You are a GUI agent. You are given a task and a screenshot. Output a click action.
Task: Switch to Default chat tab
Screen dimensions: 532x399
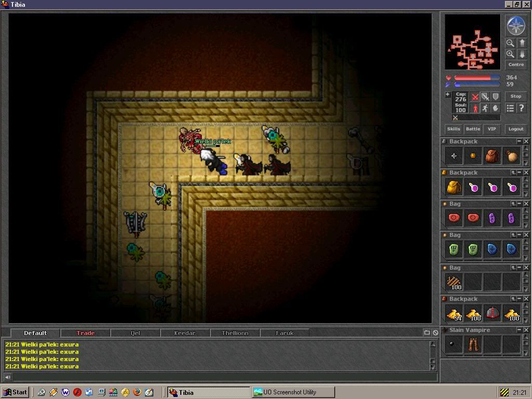point(35,333)
